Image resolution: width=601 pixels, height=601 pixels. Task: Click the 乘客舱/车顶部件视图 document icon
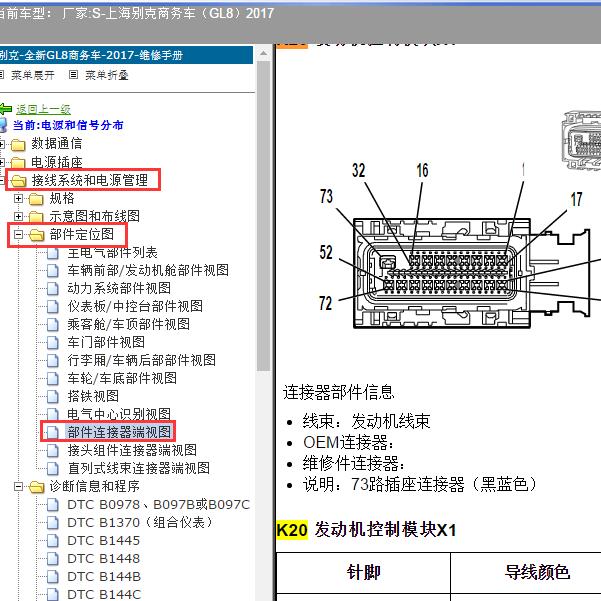click(x=53, y=325)
